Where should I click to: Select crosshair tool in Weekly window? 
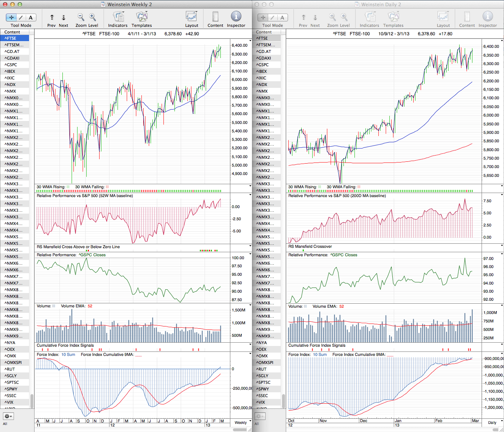coord(11,17)
